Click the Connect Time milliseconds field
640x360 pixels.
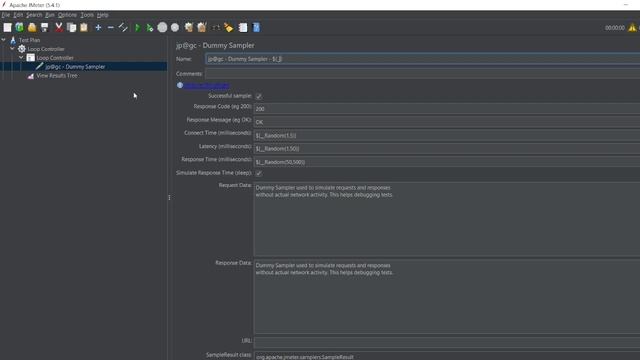tap(447, 136)
